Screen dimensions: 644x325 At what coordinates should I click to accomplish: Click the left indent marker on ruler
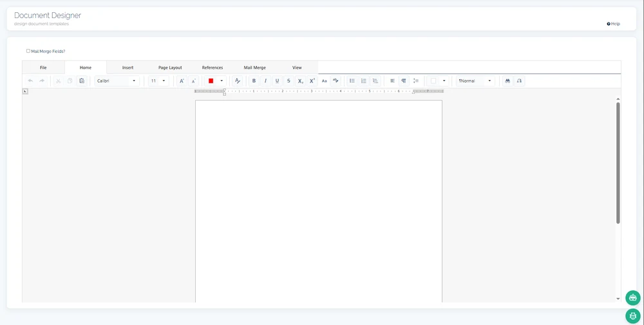[224, 92]
